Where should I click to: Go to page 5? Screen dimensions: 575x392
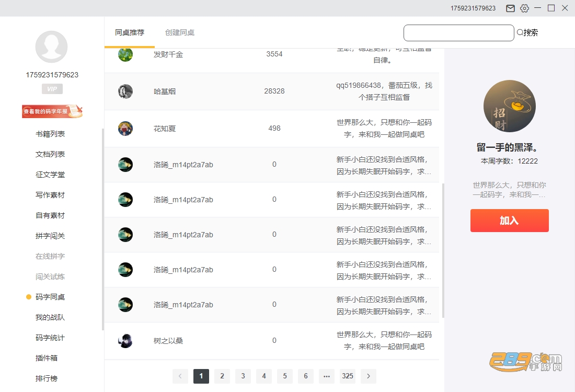tap(284, 376)
